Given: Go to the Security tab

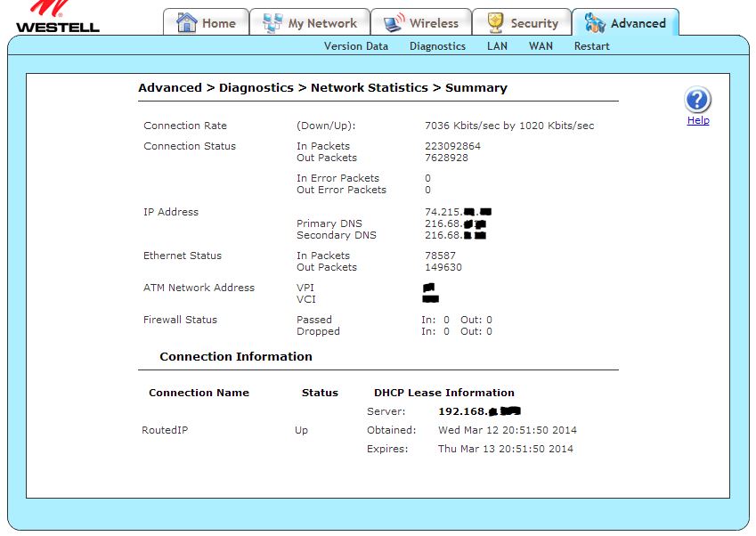Looking at the screenshot, I should [522, 22].
